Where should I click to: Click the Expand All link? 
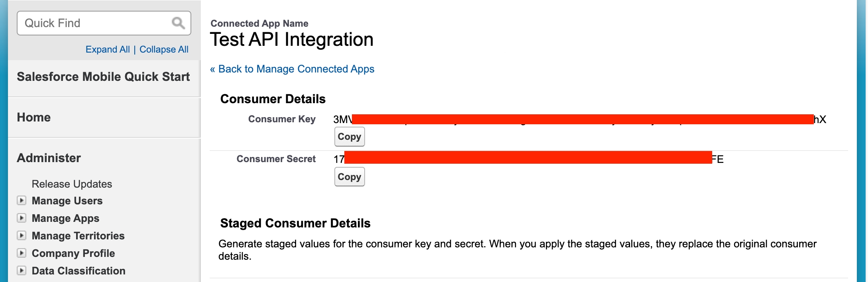coord(108,49)
